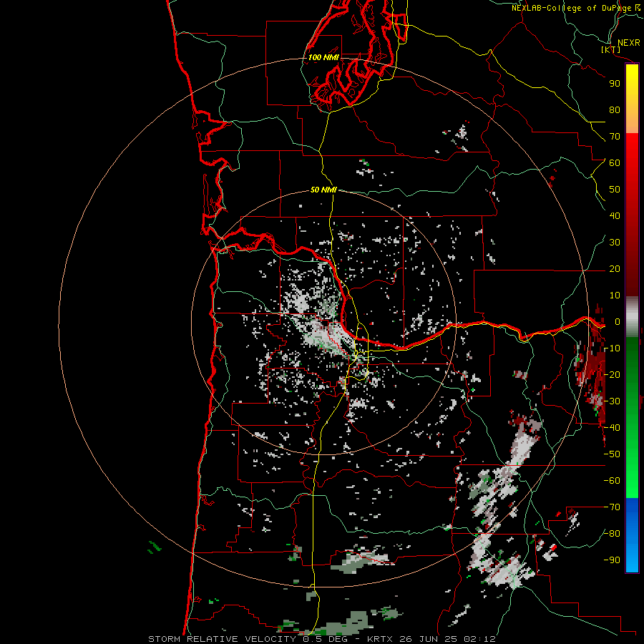
Task: Click the -30 value on the velocity scale
Action: point(612,401)
